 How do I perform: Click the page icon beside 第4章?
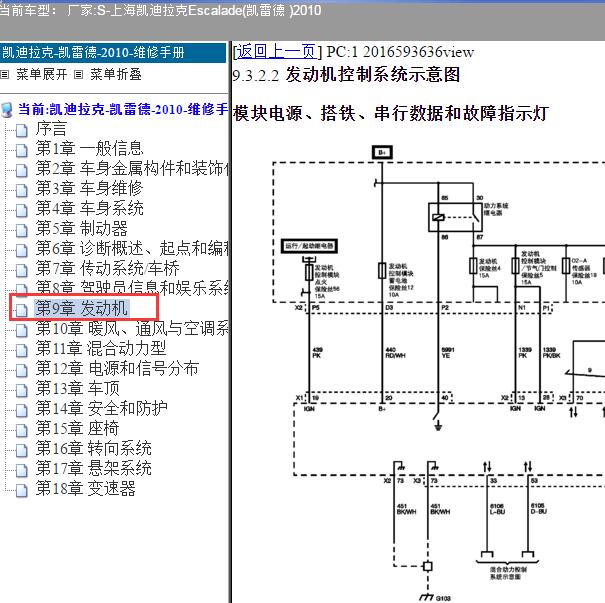click(x=22, y=211)
